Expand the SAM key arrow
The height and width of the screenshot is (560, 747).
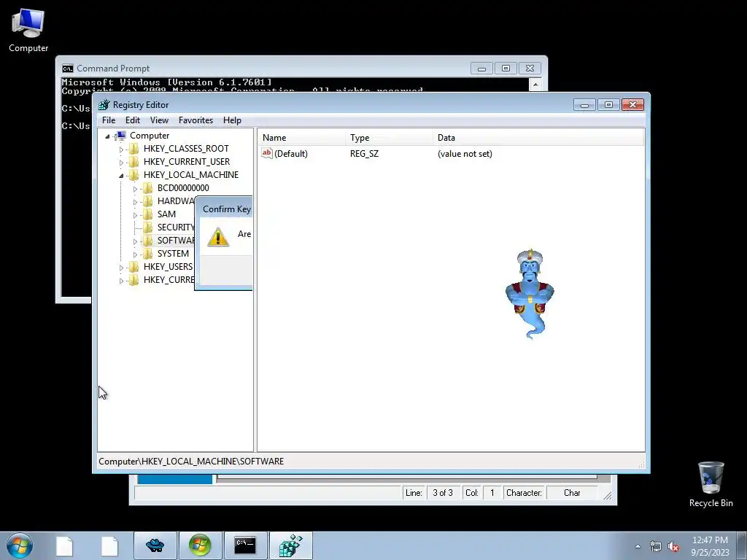135,215
